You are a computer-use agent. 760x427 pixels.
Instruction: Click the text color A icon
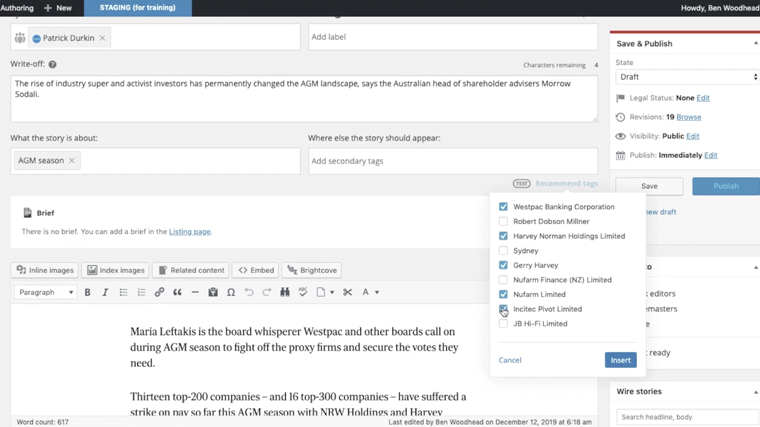click(365, 292)
